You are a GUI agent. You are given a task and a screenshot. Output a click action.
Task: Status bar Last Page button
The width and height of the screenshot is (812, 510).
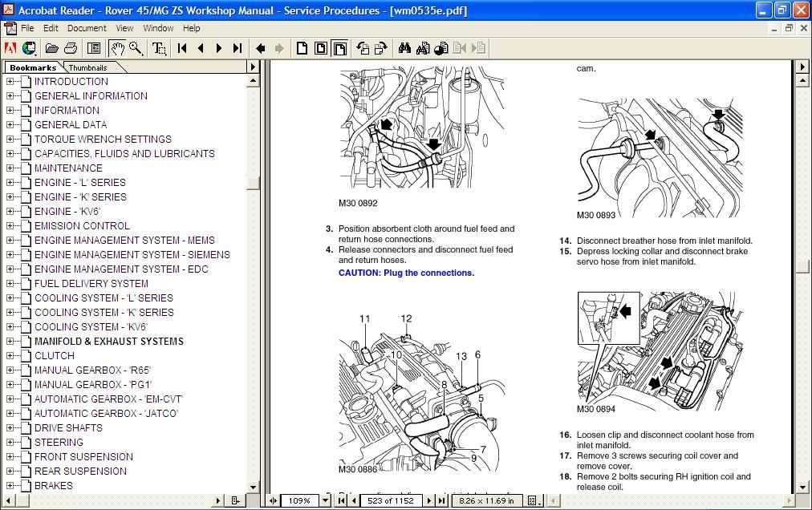pos(441,500)
